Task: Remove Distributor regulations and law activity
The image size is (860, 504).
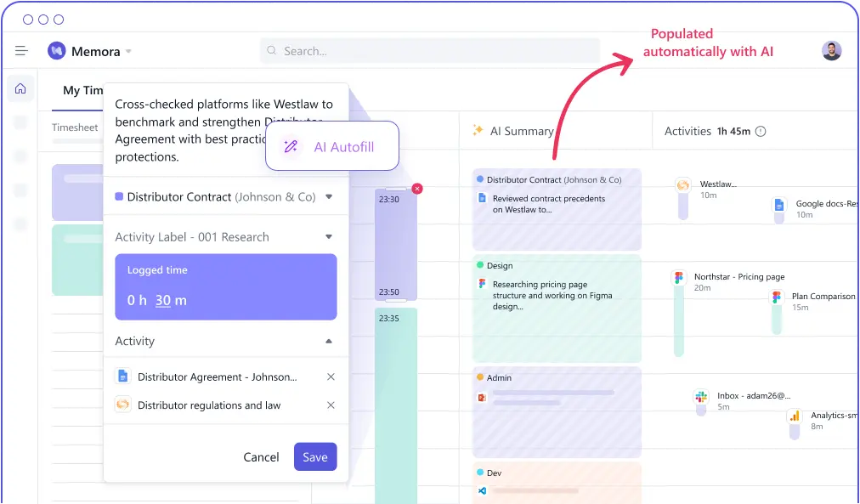Action: [331, 405]
